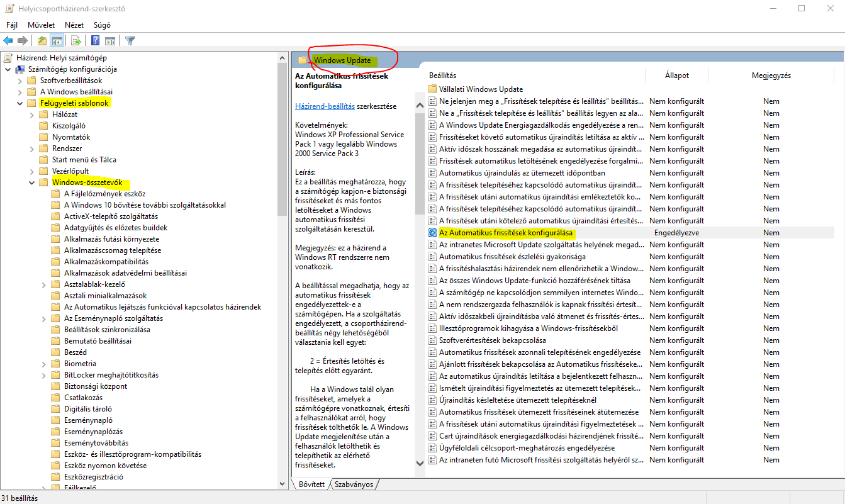Viewport: 845px width, 504px height.
Task: Click the policy icon of Automatikus frissítések észlelési gyakorisága
Action: coord(432,257)
